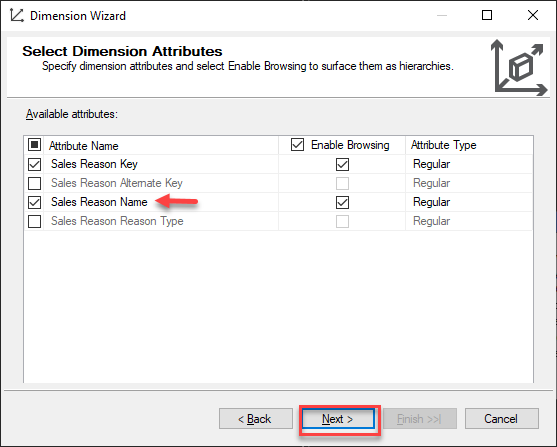This screenshot has width=557, height=447.
Task: Click Attribute Type for Sales Reason Alternate Key
Action: [x=469, y=183]
